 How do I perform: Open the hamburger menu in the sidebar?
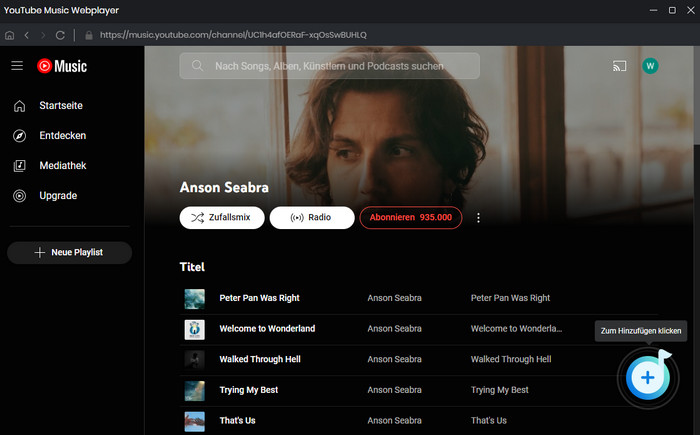coord(17,66)
